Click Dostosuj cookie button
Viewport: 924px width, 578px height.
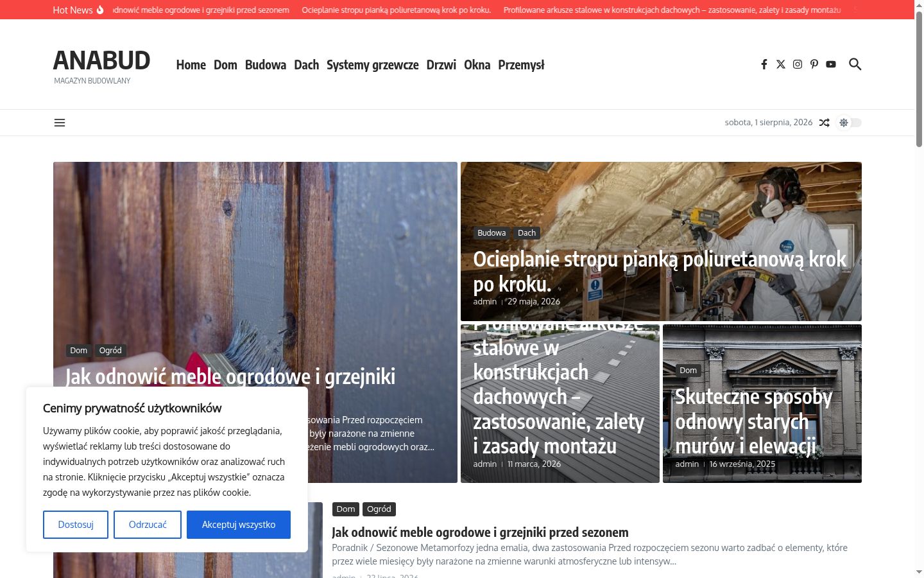(76, 525)
